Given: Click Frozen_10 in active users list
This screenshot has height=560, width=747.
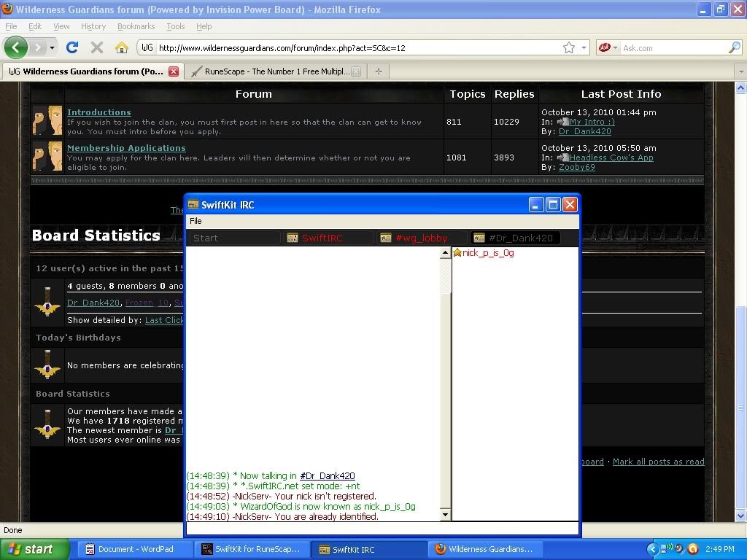Looking at the screenshot, I should (147, 303).
